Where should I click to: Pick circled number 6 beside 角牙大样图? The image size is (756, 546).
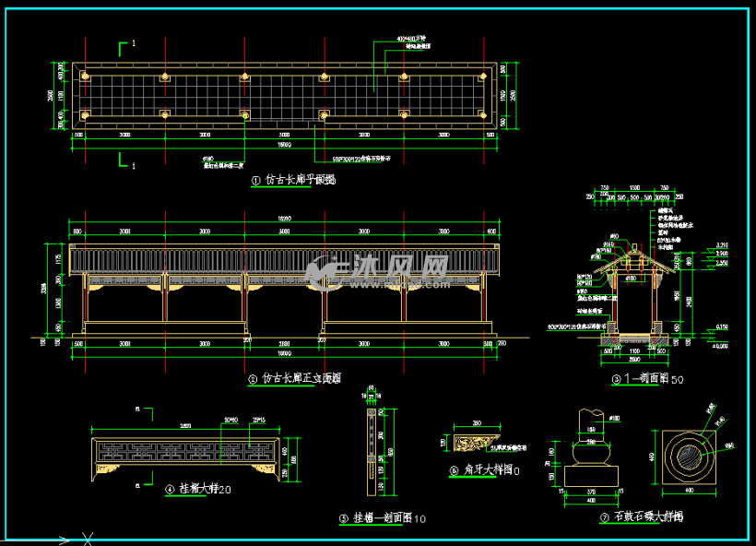(x=454, y=470)
